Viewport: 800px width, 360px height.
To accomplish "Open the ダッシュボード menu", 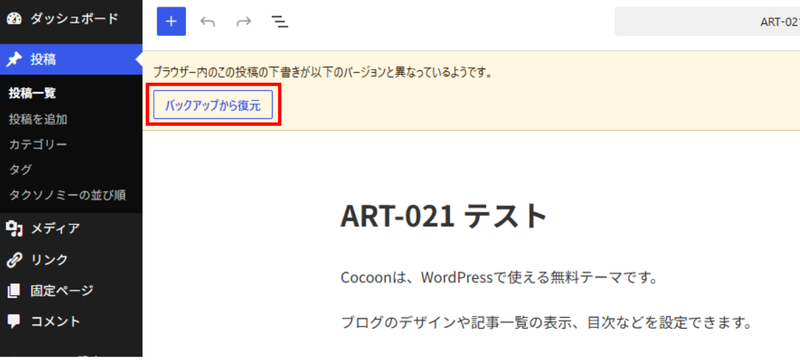I will (71, 19).
